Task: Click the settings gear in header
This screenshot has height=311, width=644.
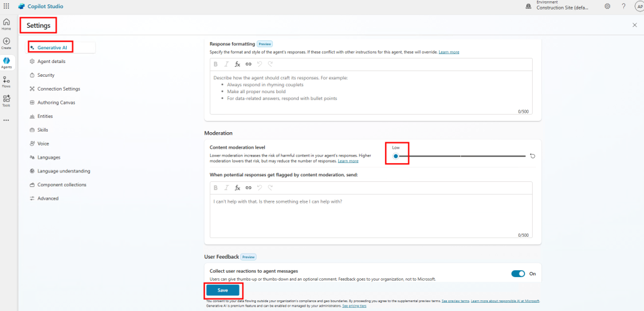Action: click(607, 6)
